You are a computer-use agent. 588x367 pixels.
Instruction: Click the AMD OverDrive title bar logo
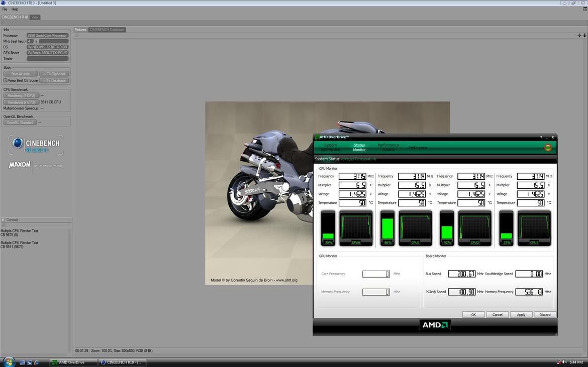pyautogui.click(x=317, y=137)
